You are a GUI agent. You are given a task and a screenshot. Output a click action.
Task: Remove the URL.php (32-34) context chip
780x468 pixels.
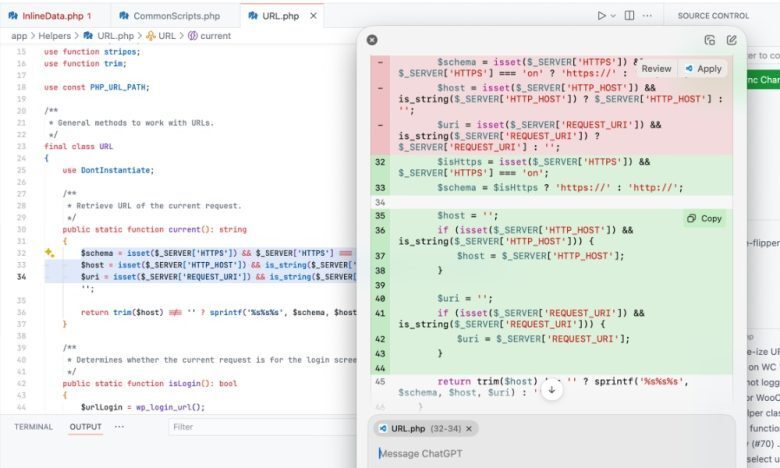coord(469,429)
